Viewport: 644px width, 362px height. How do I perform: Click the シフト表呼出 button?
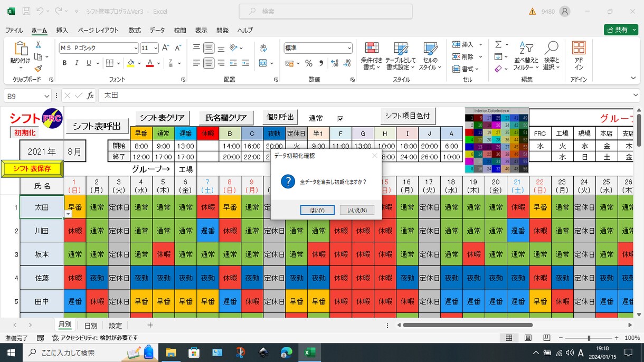pos(97,126)
